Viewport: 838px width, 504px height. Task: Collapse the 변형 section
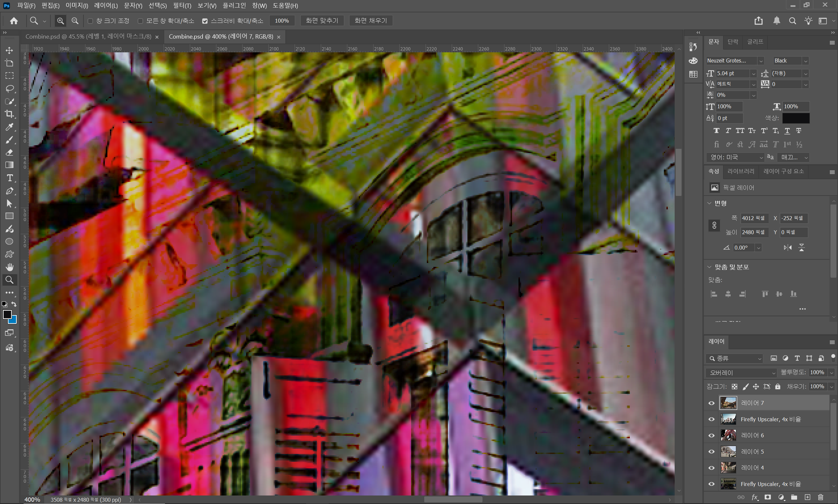710,203
